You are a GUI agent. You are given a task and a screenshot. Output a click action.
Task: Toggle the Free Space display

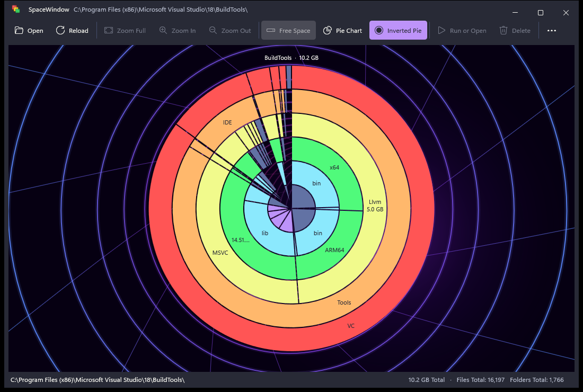pos(288,31)
